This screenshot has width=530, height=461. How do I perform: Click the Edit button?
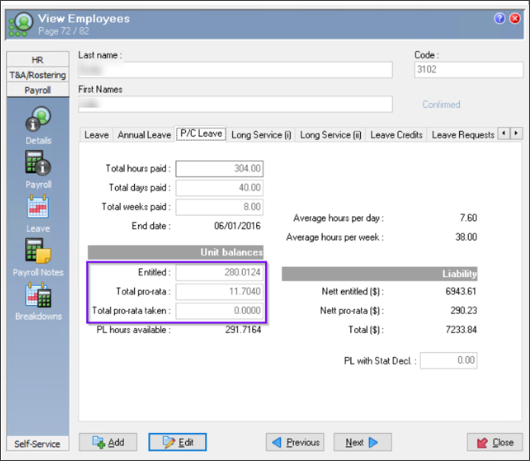177,442
